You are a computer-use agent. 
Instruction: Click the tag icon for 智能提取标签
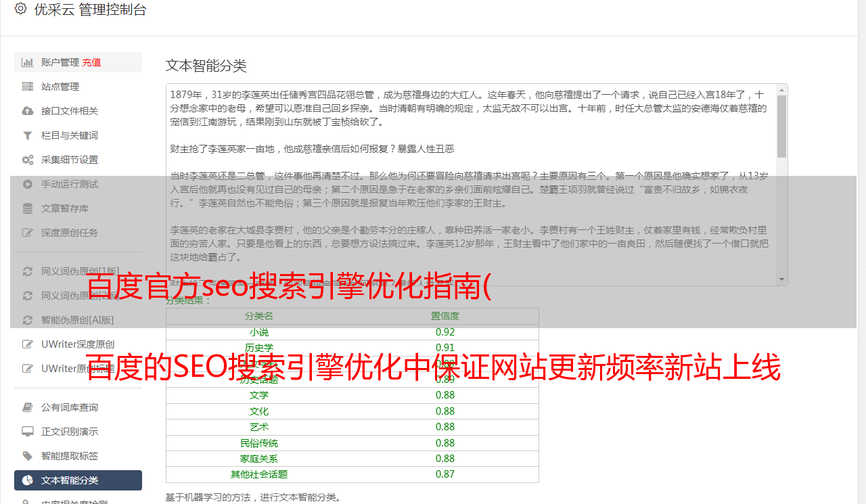pyautogui.click(x=28, y=456)
